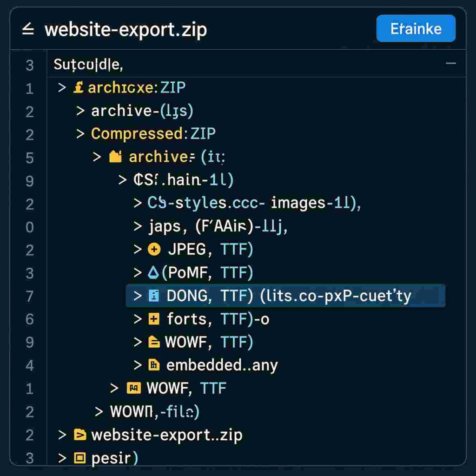
Task: Click the yellow icon beside embedded..any
Action: 153,365
